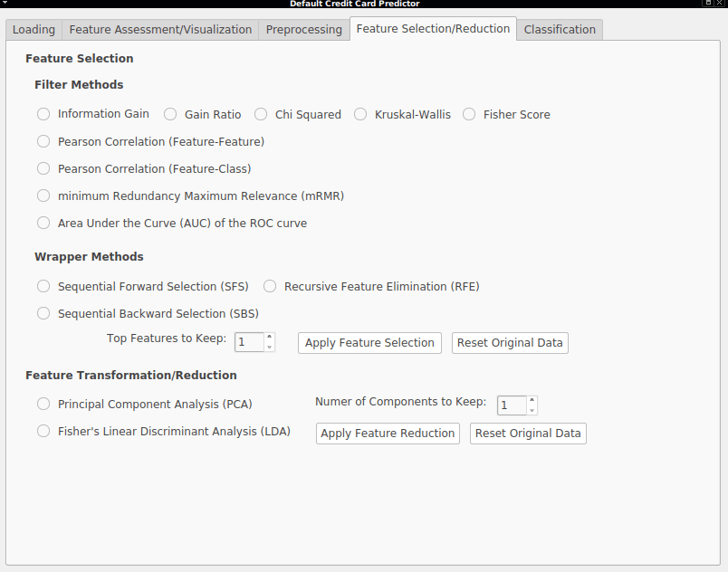Click Apply Feature Selection button

coord(369,343)
